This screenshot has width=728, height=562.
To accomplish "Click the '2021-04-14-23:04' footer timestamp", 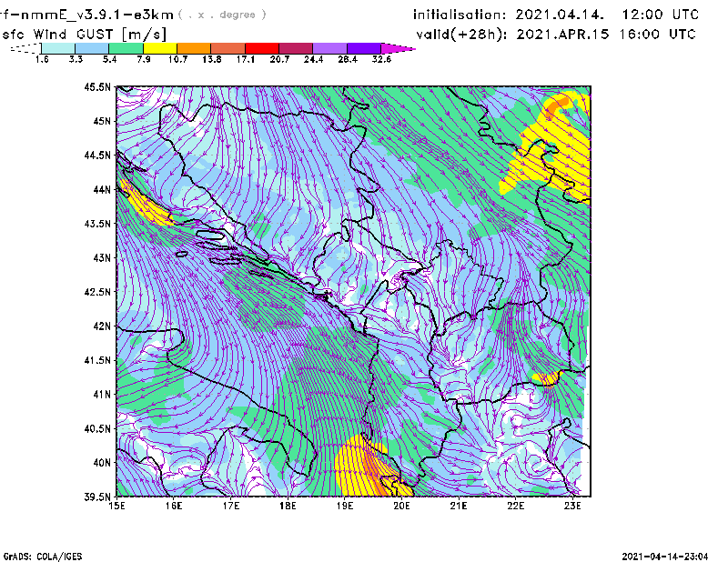I will 665,557.
